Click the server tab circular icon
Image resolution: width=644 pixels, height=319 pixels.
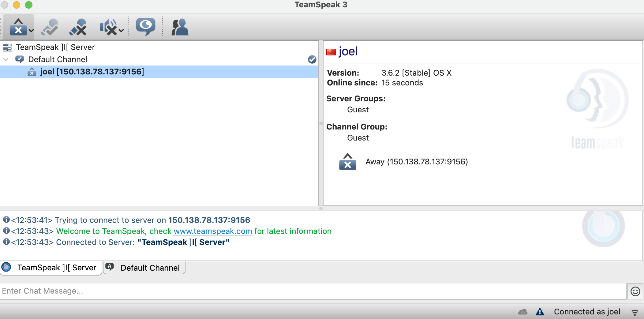(x=6, y=267)
